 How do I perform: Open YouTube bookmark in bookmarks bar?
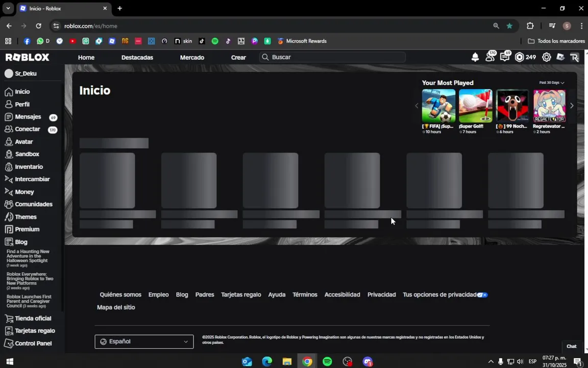[73, 41]
